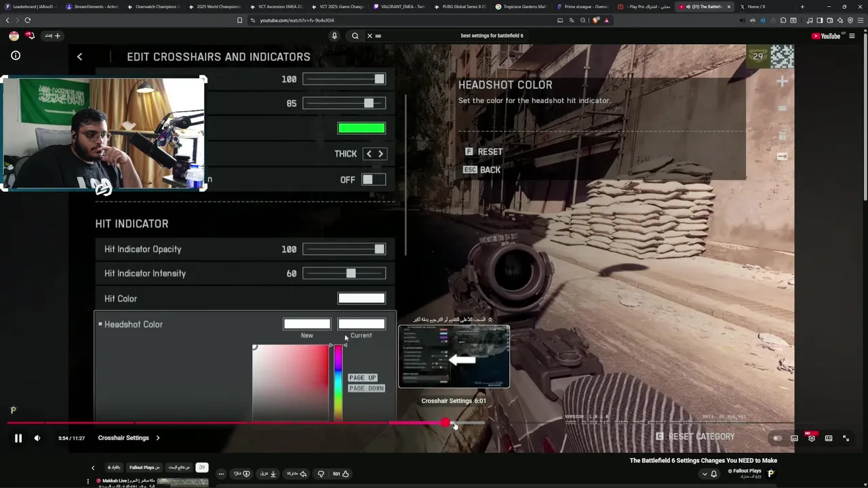The image size is (868, 488).
Task: Toggle the OFF switch in crosshair settings
Action: pyautogui.click(x=373, y=180)
